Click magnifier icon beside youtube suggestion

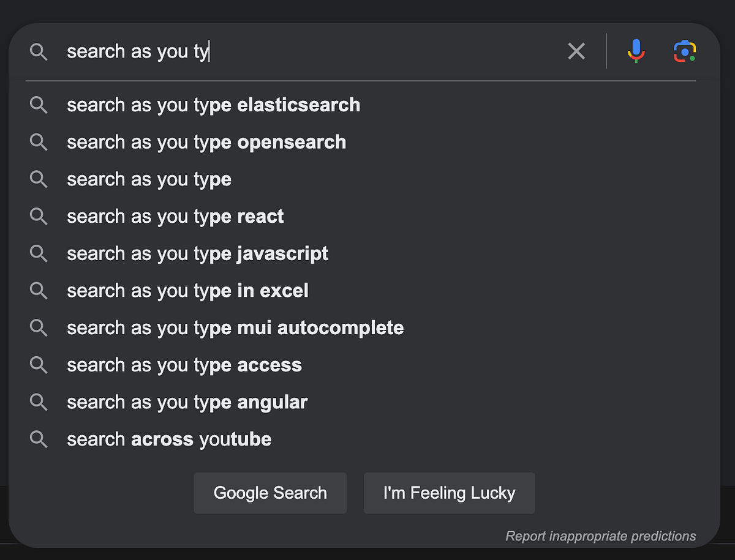tap(39, 439)
